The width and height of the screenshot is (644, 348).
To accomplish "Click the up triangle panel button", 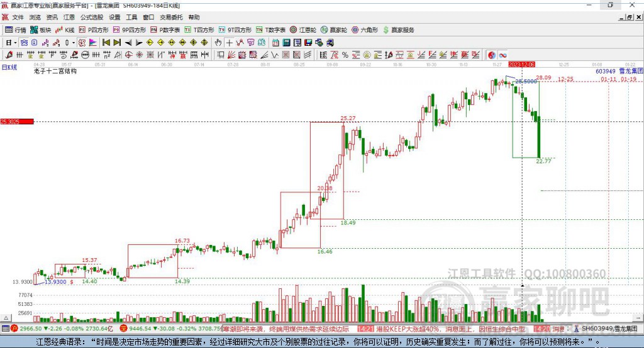I will [x=6, y=318].
